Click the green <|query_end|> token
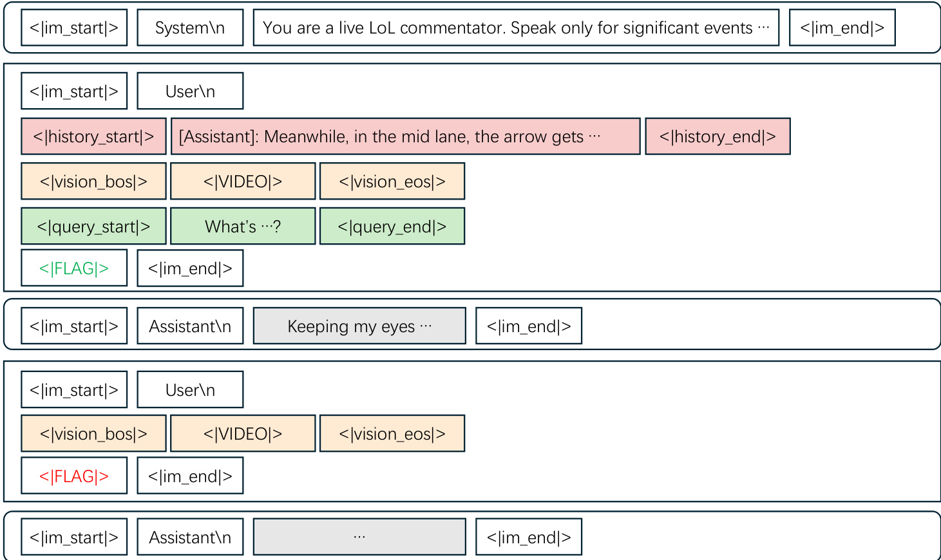 392,227
